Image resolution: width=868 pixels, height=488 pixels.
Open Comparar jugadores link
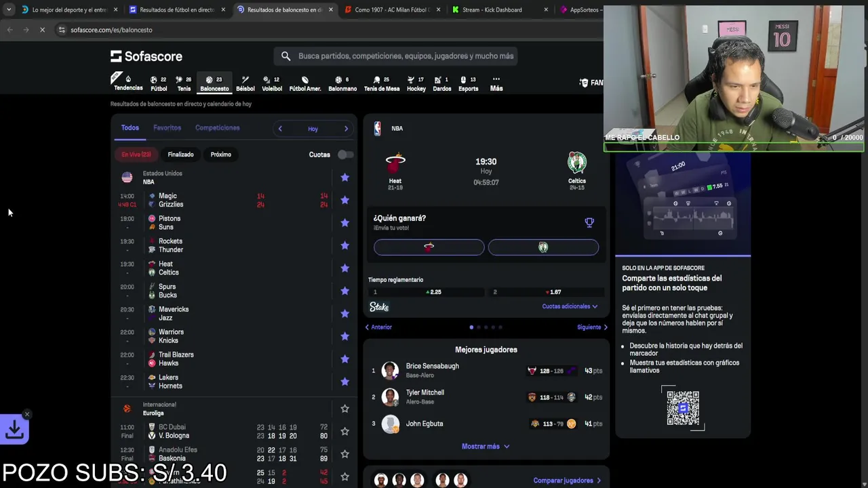coord(567,481)
